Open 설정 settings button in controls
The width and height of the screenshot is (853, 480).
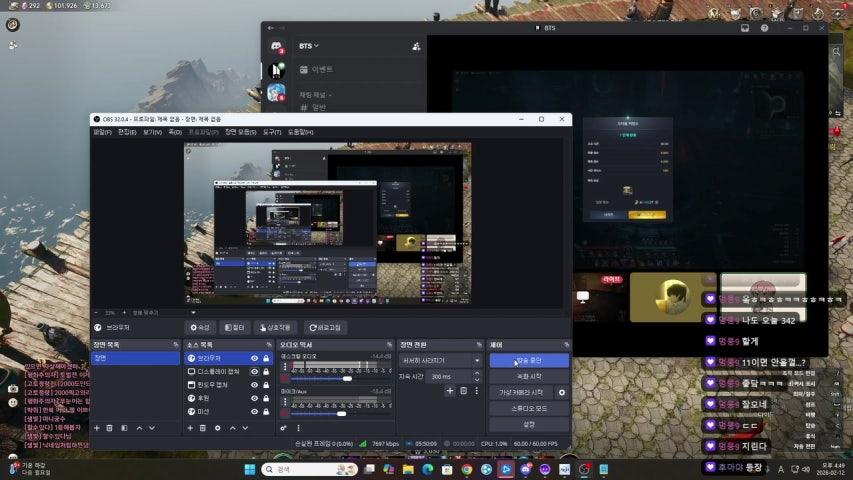[529, 424]
